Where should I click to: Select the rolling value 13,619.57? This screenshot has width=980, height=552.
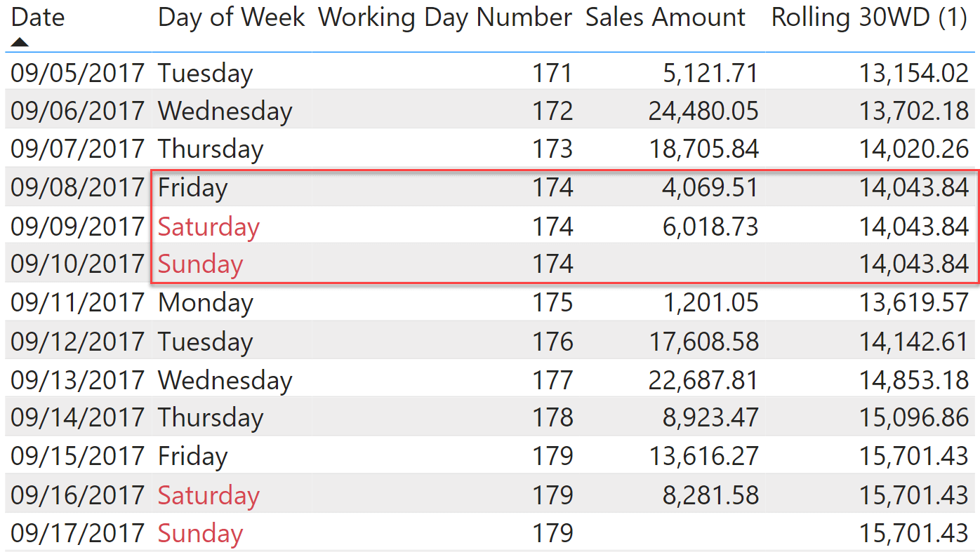tap(913, 303)
